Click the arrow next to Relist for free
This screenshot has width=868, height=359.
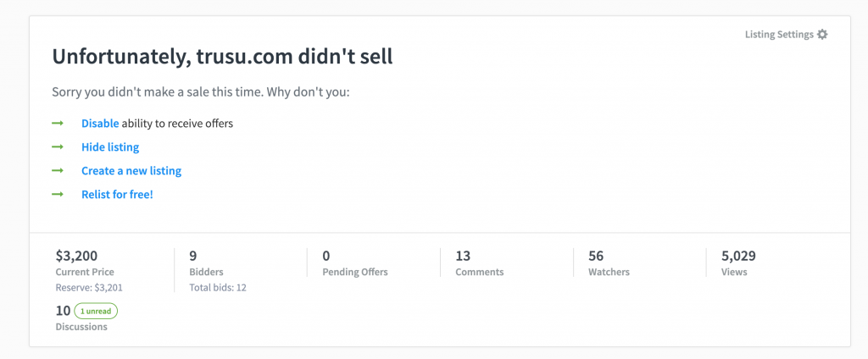coord(58,195)
